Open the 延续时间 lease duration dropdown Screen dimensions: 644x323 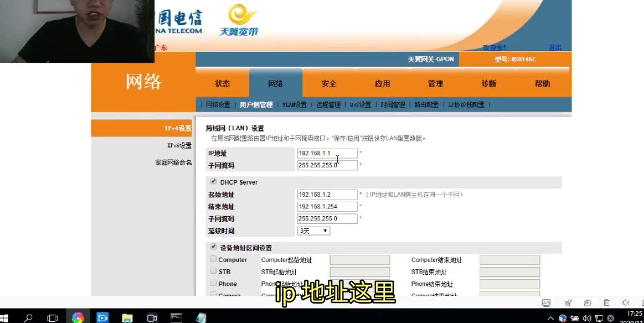313,230
